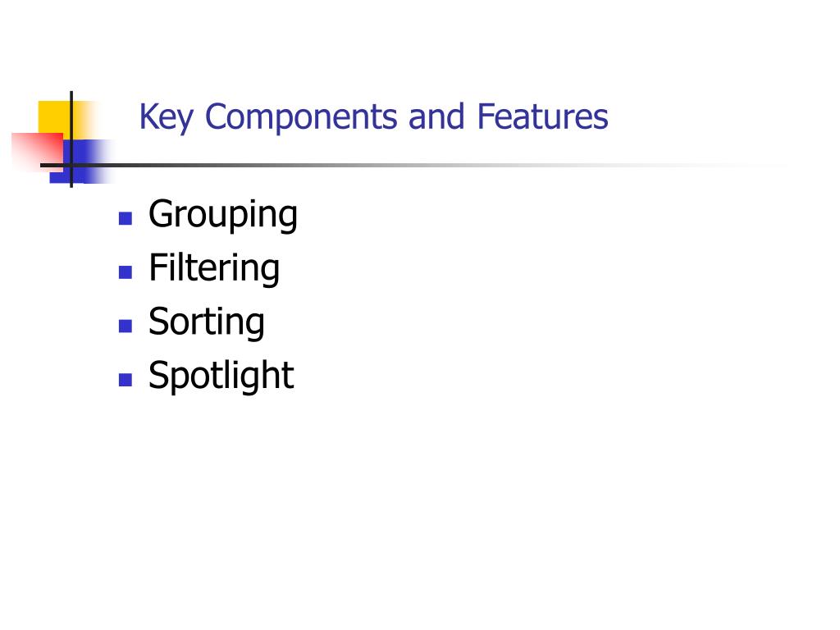Click the Spotlight bullet text
The height and width of the screenshot is (630, 840).
[x=221, y=376]
